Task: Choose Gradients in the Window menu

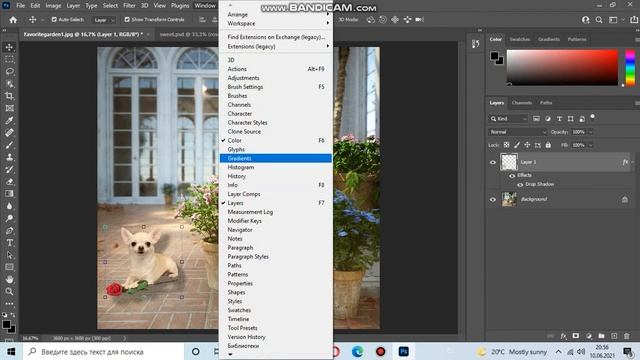Action: 276,158
